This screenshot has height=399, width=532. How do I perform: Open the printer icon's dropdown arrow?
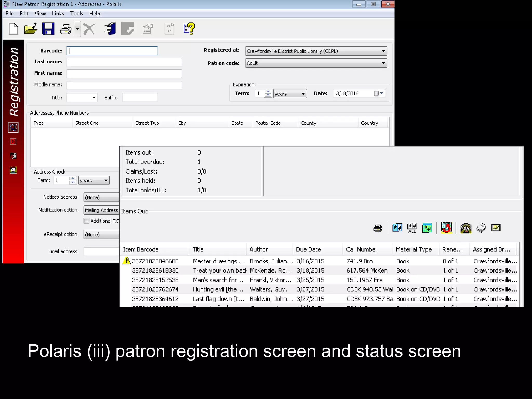click(x=77, y=29)
